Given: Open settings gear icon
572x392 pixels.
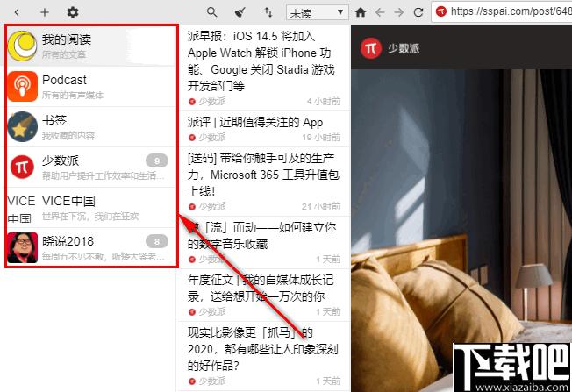Looking at the screenshot, I should (73, 12).
